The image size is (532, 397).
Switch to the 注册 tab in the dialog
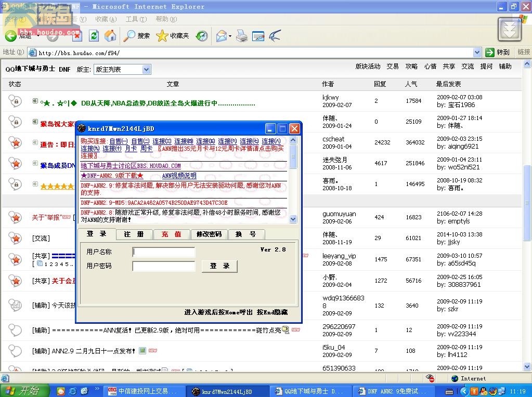click(x=134, y=234)
